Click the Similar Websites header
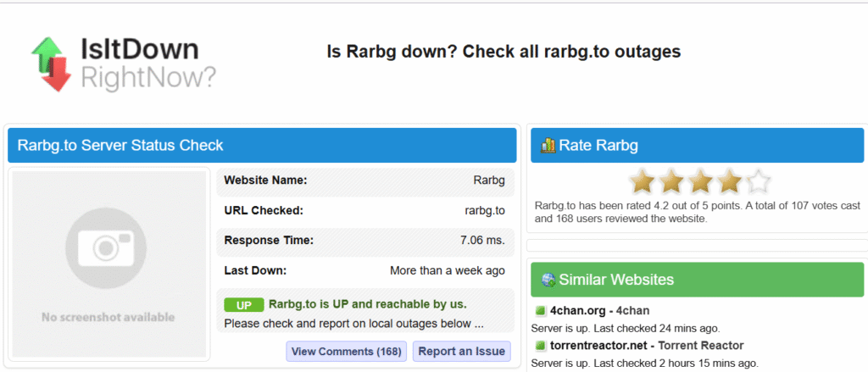868x372 pixels. (x=697, y=280)
